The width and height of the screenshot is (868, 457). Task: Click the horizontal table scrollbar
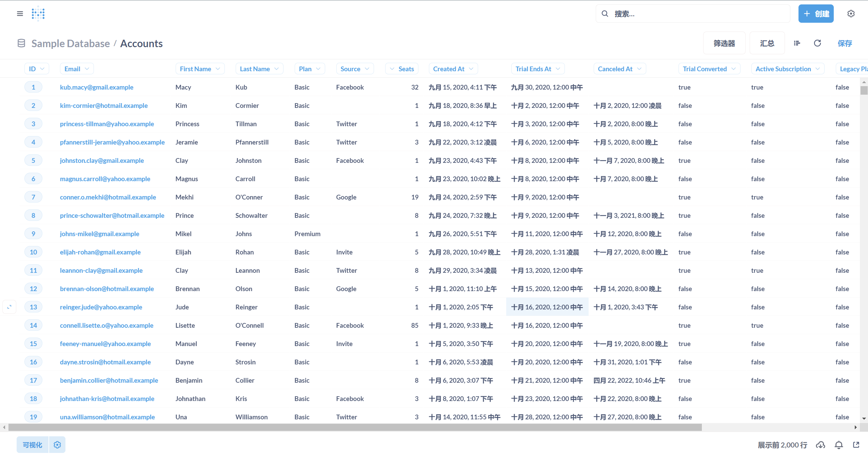pyautogui.click(x=355, y=427)
